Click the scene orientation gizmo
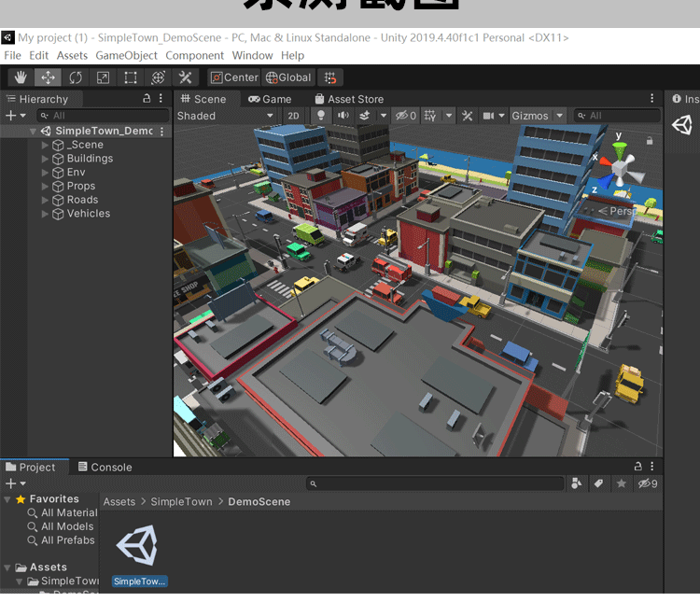 pyautogui.click(x=618, y=168)
